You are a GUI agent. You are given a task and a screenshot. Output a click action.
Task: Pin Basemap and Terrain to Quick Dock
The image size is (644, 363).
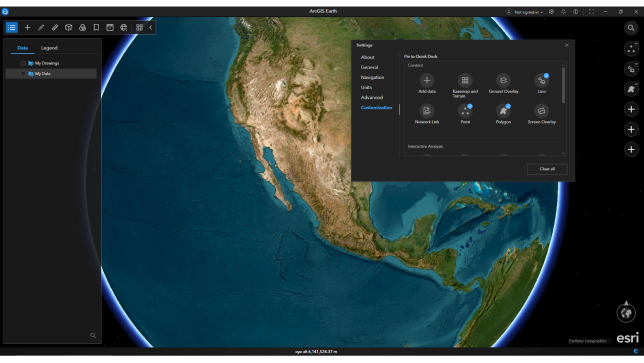click(465, 80)
